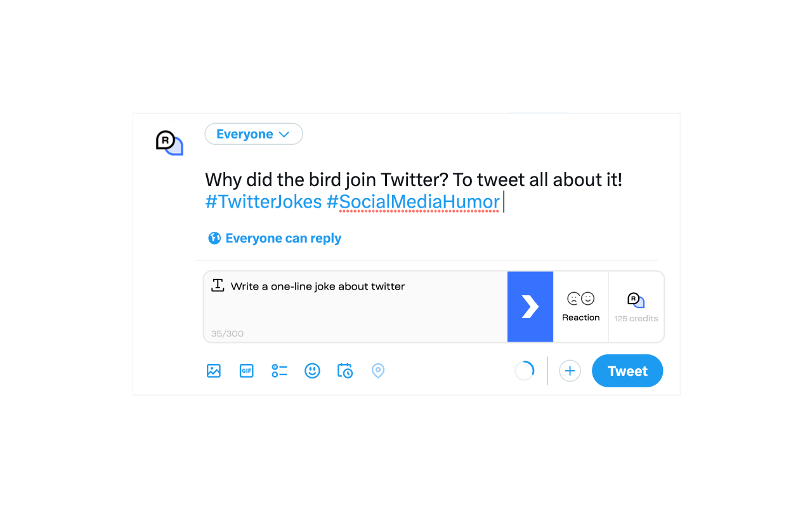This screenshot has height=508, width=812.
Task: Open the emoji picker
Action: [x=312, y=371]
